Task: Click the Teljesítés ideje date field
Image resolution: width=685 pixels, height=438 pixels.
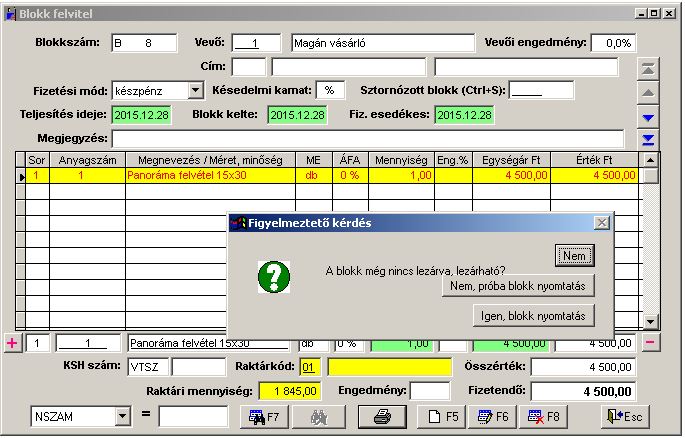Action: [x=142, y=115]
